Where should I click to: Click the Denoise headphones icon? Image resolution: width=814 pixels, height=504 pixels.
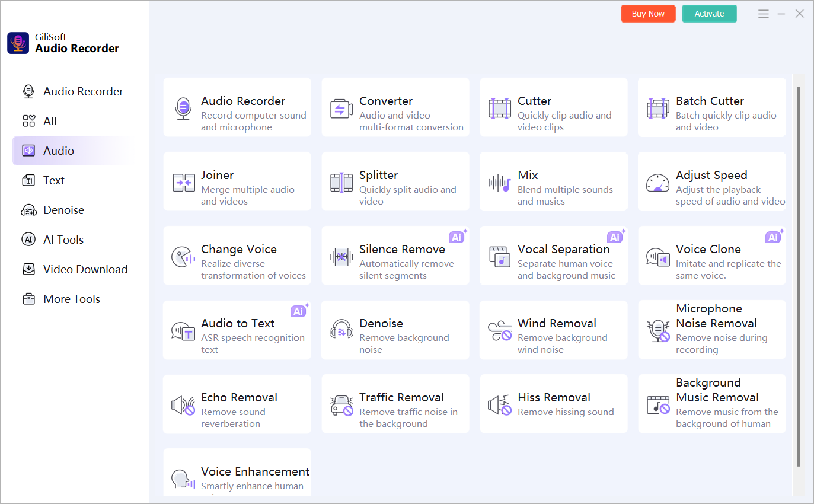(x=341, y=330)
